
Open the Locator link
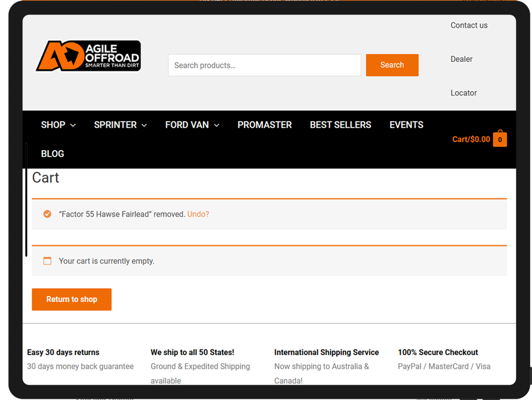click(x=463, y=93)
